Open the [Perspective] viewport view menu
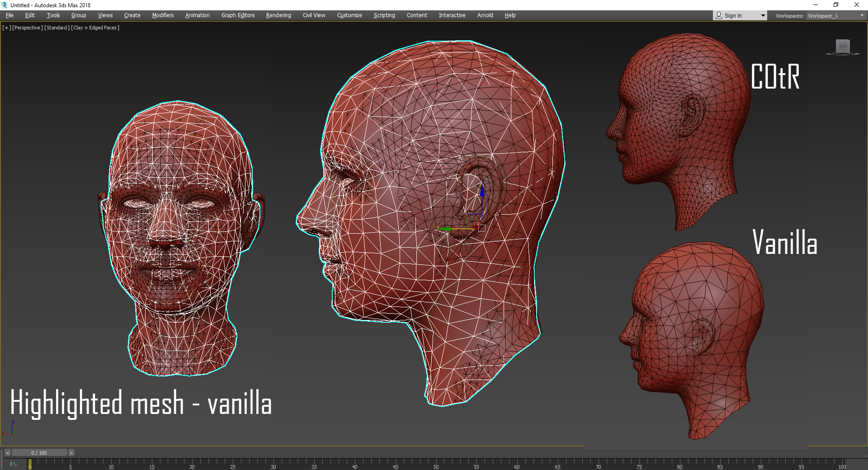868x470 pixels. (x=28, y=28)
